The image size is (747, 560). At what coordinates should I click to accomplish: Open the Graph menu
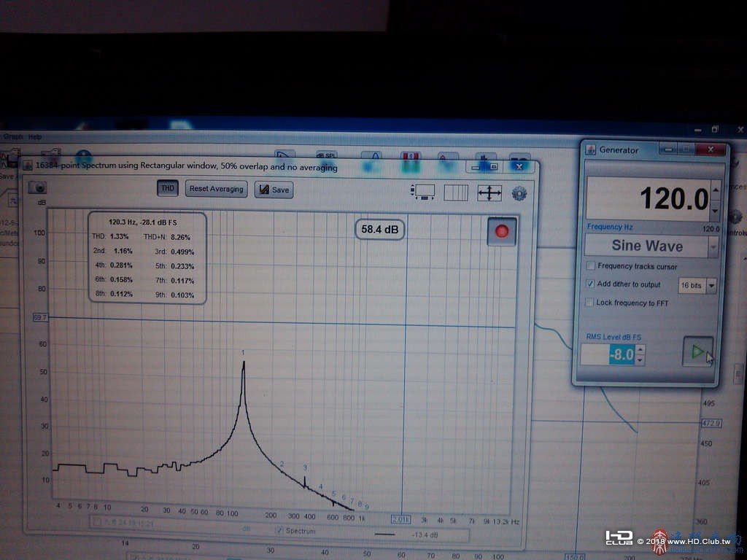coord(12,136)
